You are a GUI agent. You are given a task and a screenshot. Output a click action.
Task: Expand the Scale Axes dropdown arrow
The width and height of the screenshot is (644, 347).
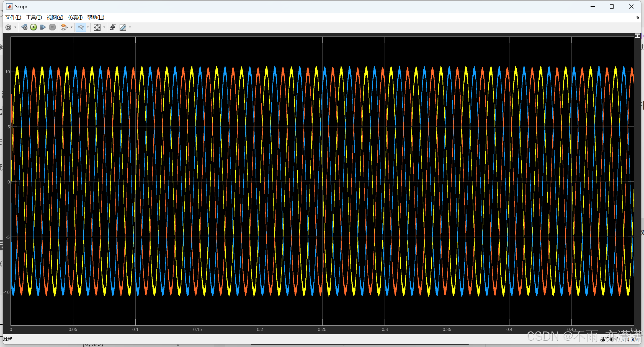click(x=104, y=27)
